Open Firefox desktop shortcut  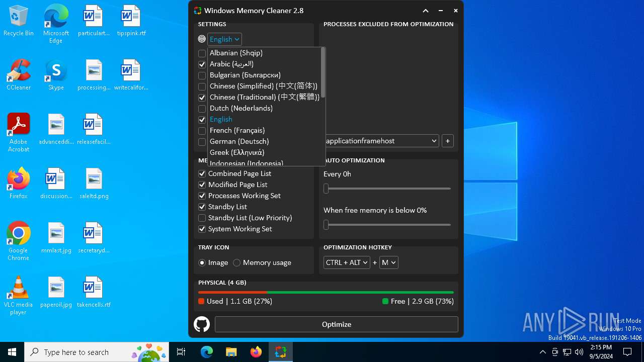tap(19, 184)
